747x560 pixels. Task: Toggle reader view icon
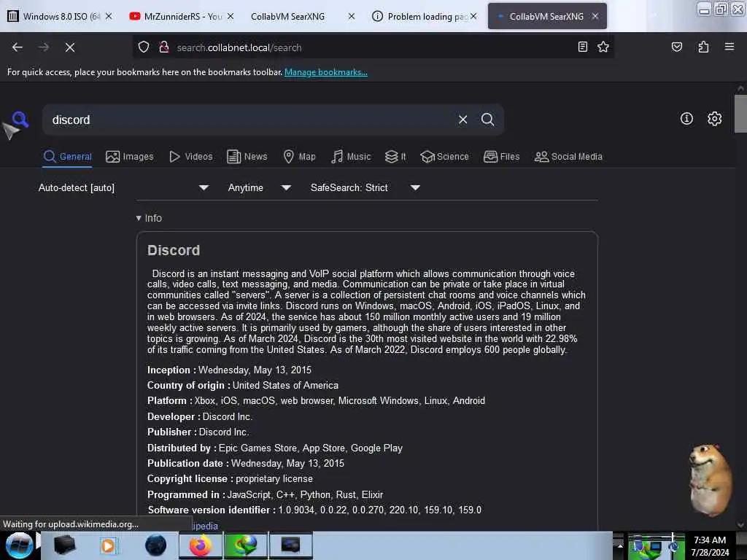tap(582, 47)
